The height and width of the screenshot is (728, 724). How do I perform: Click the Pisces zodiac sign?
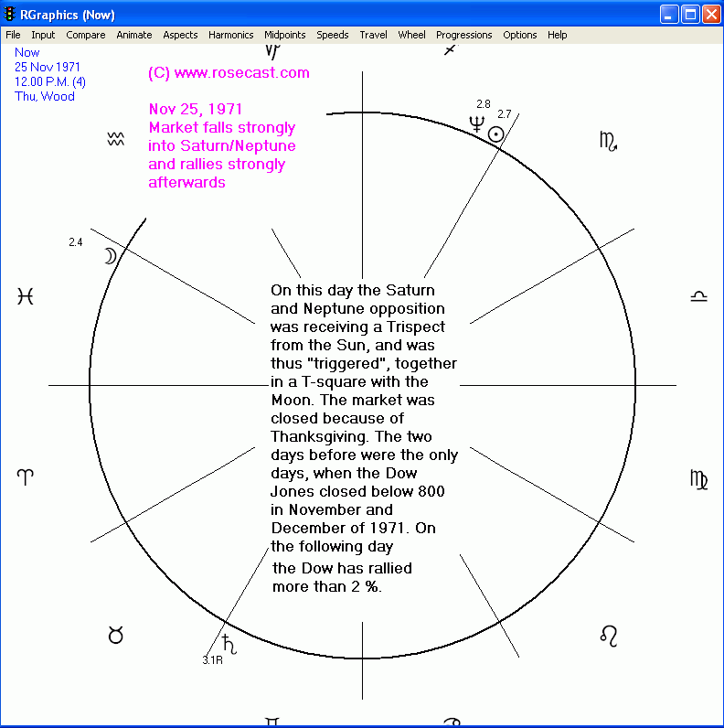tap(25, 296)
